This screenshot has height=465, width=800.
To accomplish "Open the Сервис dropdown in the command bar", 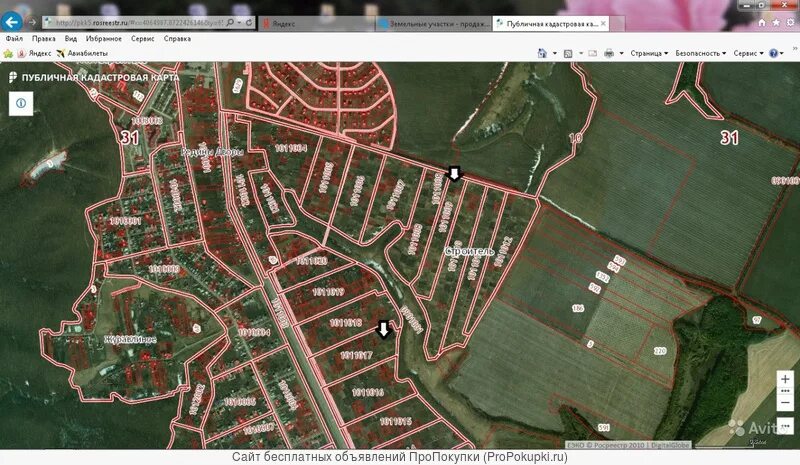I will point(748,53).
